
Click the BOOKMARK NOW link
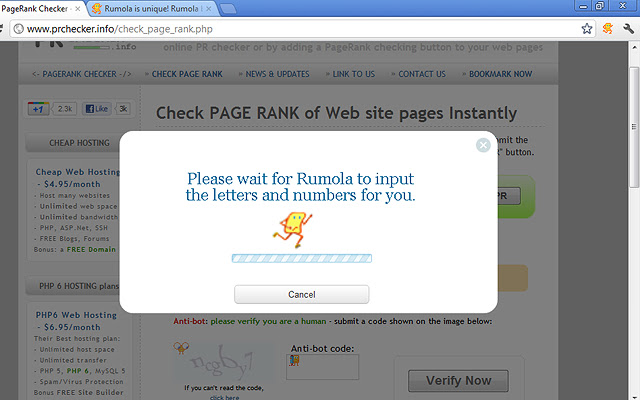(500, 74)
